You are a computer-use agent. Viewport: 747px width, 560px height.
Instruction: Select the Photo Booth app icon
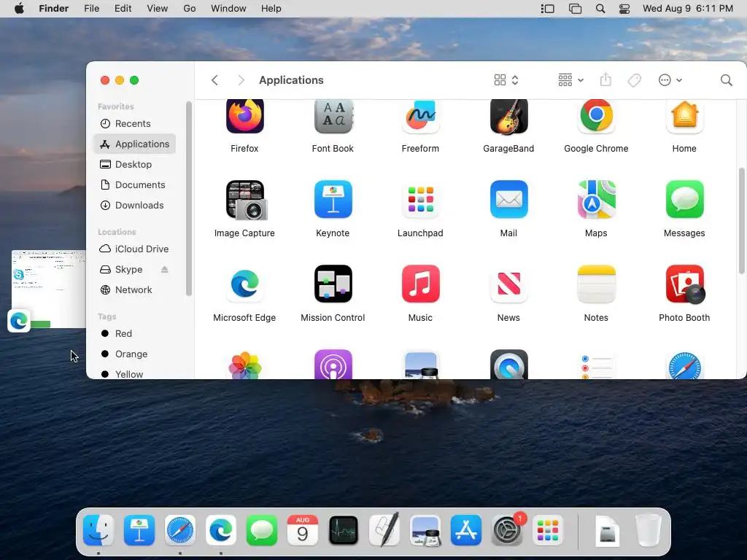[x=685, y=284]
